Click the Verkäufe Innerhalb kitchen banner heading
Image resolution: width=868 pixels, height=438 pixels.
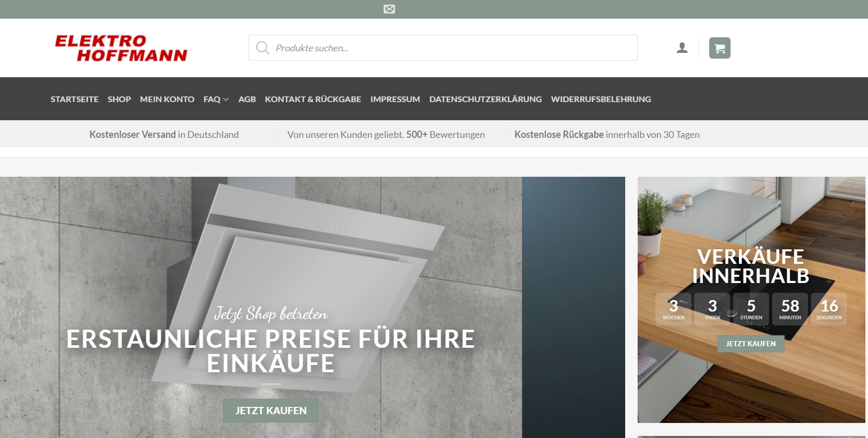tap(750, 266)
